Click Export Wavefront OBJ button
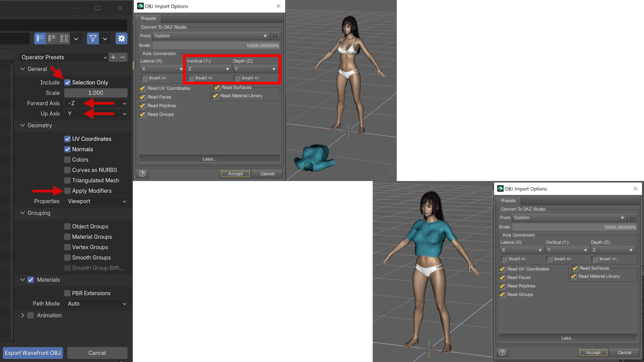Viewport: 644px width, 362px height. coord(33,353)
